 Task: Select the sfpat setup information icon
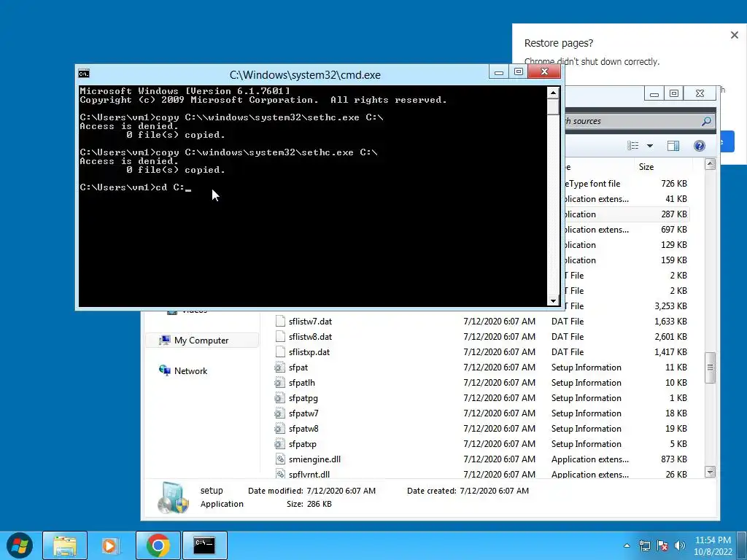tap(280, 367)
